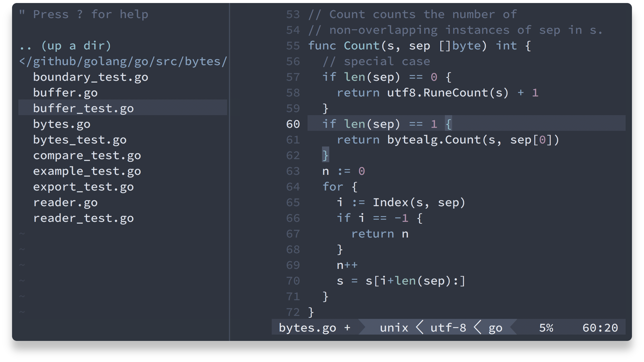Click the 60:20 cursor position indicator
The width and height of the screenshot is (644, 362).
click(600, 328)
